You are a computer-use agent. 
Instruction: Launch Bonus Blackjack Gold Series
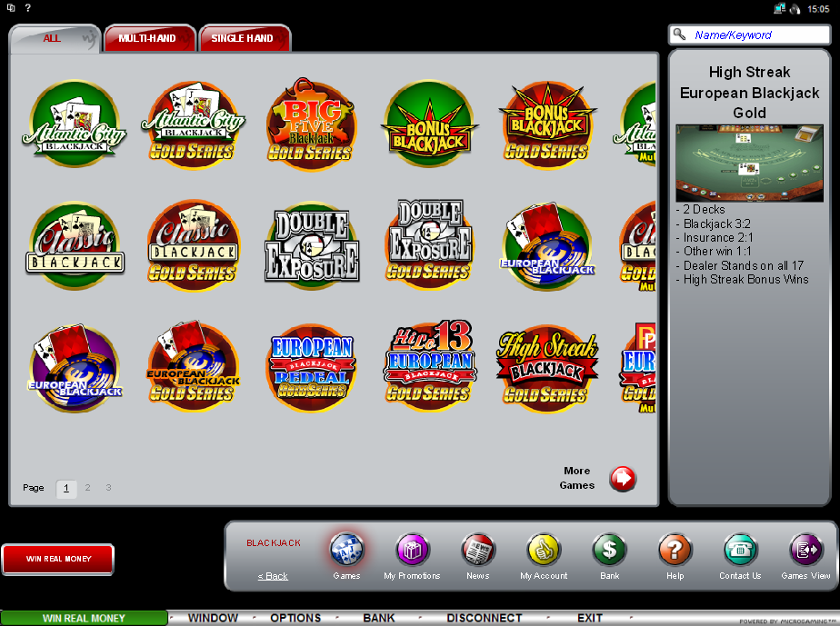(x=547, y=124)
